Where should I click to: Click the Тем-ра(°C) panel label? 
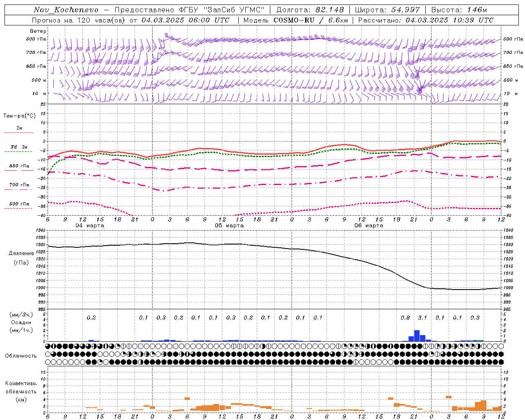20,116
